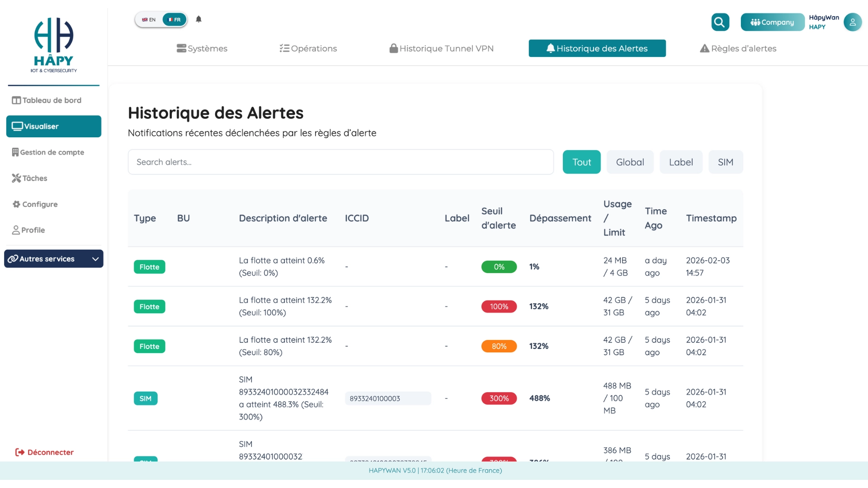
Task: Select the Tableau de bord icon in sidebar
Action: pos(16,100)
